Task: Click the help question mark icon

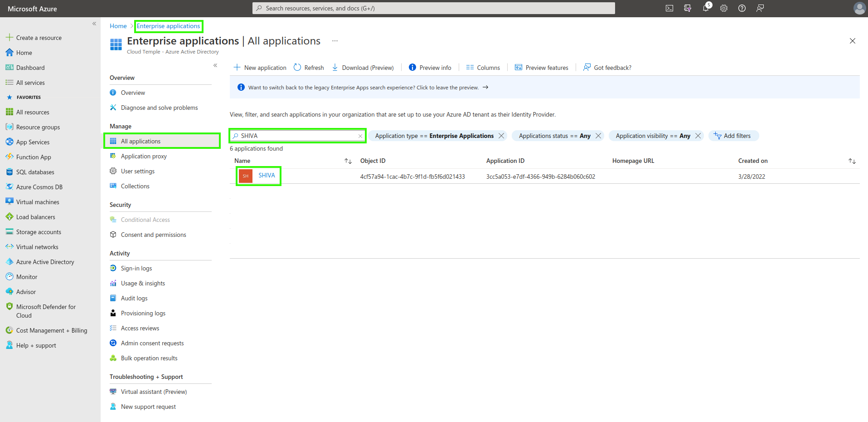Action: pos(742,8)
